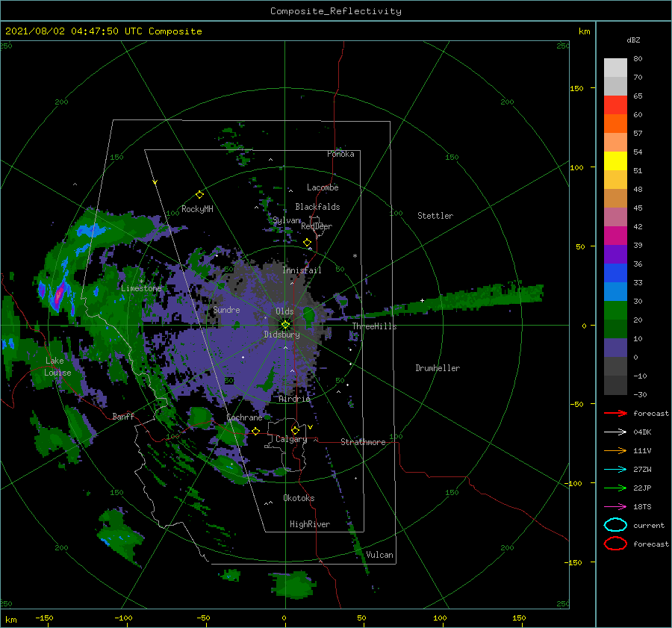Click the Composite_Reflectivity title
672x628 pixels.
(x=335, y=11)
